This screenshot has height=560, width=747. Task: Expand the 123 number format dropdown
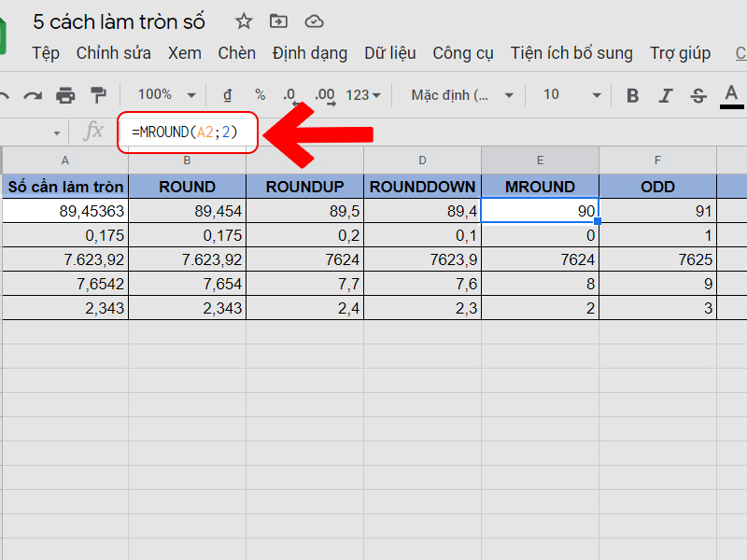point(363,95)
